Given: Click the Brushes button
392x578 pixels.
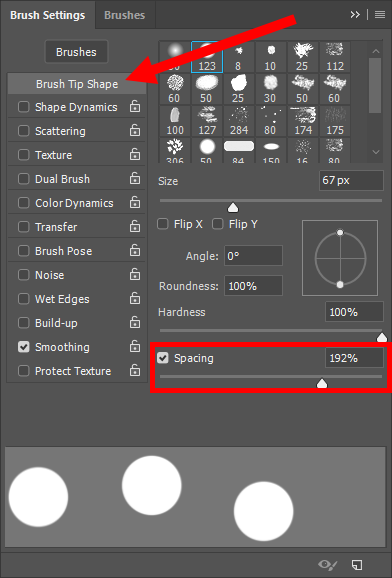Looking at the screenshot, I should (76, 52).
